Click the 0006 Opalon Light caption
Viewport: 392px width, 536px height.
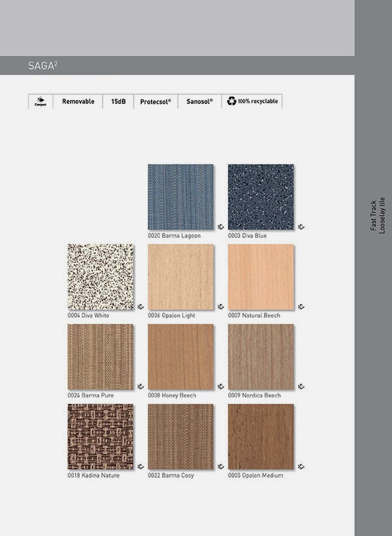[x=172, y=316]
